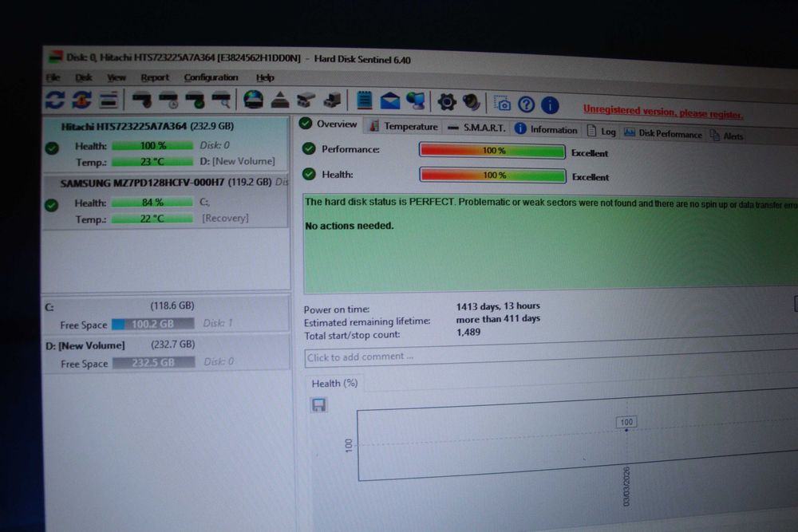The height and width of the screenshot is (532, 798).
Task: Open the blue notepad report icon
Action: click(365, 100)
